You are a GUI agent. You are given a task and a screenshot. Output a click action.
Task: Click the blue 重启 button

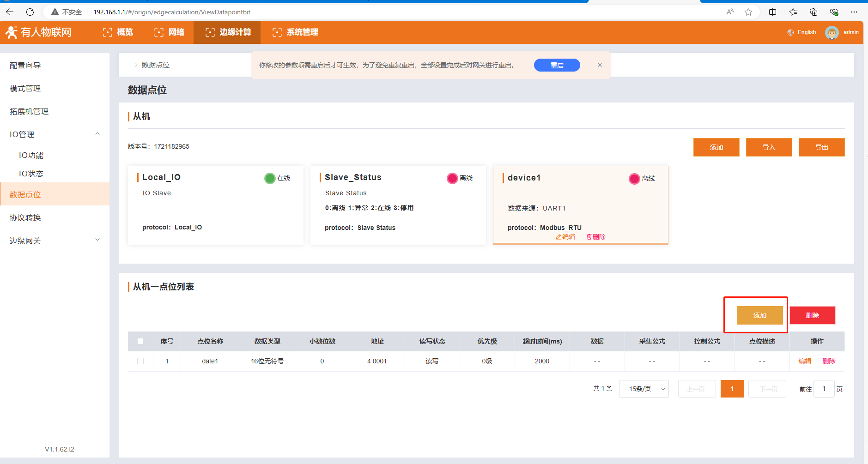pyautogui.click(x=557, y=65)
